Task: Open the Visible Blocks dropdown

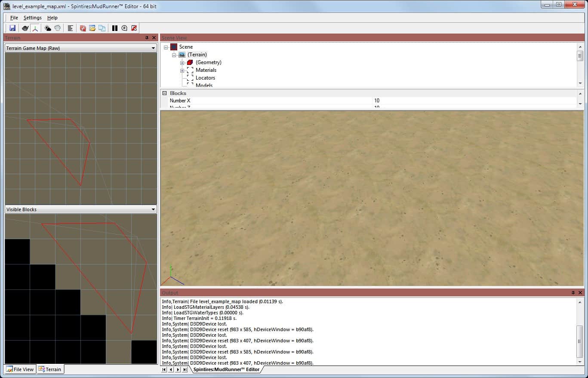Action: tap(153, 209)
